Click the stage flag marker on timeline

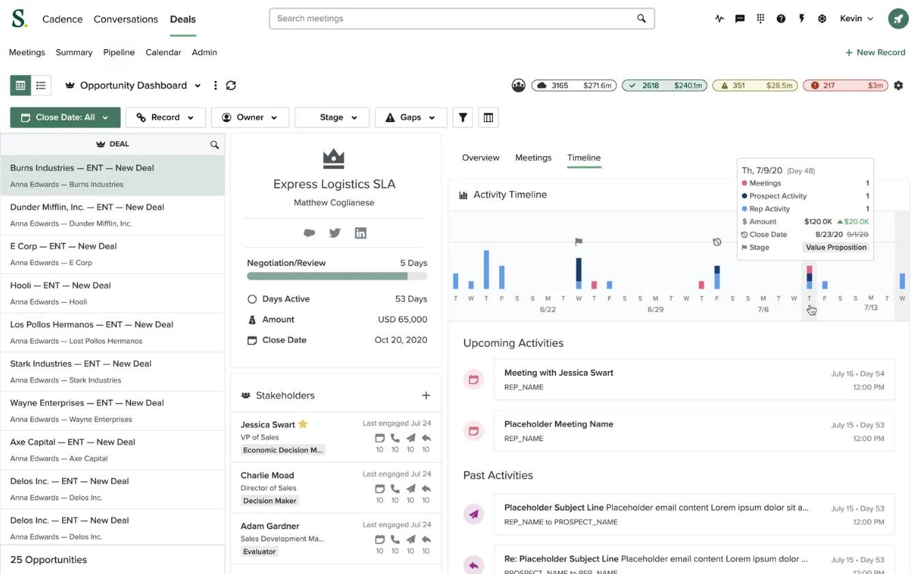pyautogui.click(x=578, y=242)
